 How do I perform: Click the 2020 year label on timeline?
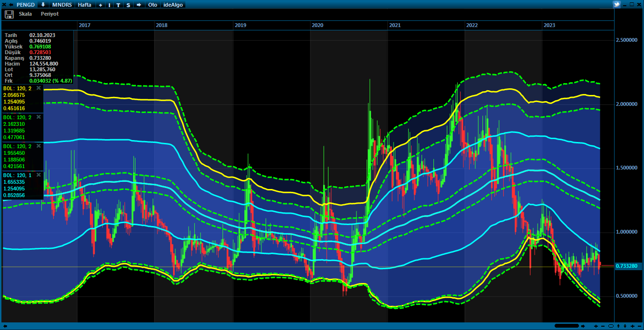coord(317,25)
